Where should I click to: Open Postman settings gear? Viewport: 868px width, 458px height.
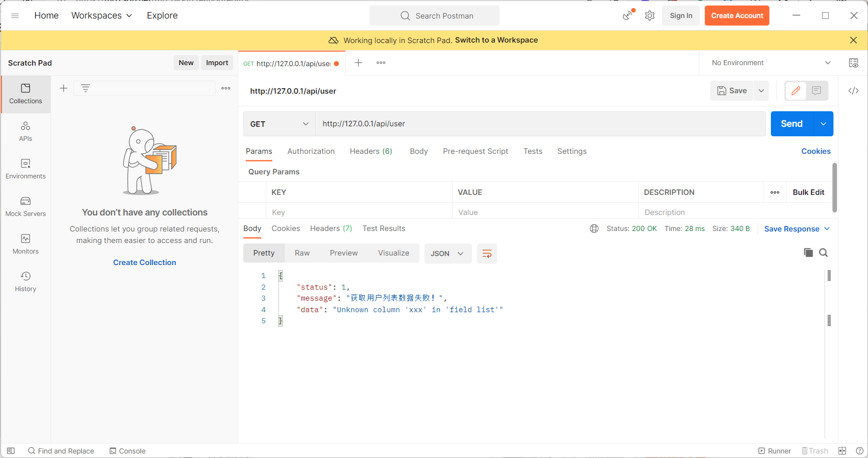pyautogui.click(x=649, y=16)
